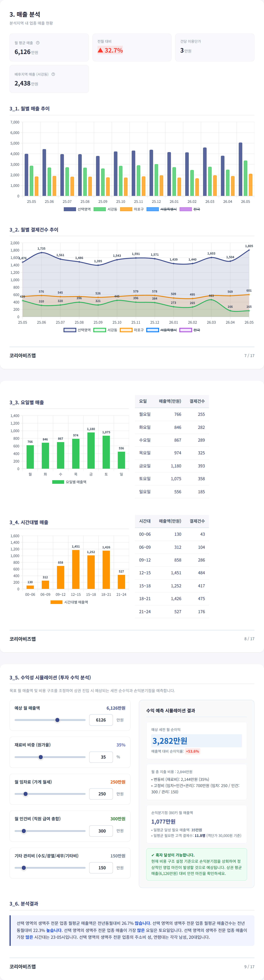Image resolution: width=264 pixels, height=980 pixels.
Task: Click the 1,735 data point on payment chart
Action: click(41, 253)
